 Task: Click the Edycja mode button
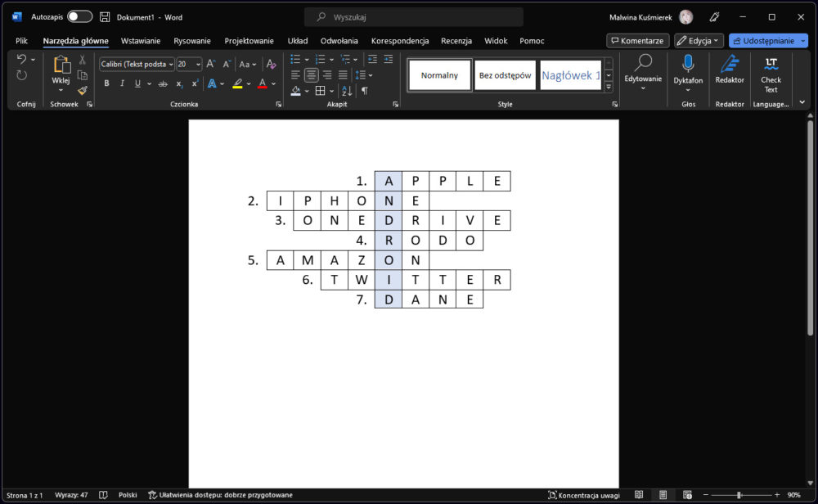(698, 41)
